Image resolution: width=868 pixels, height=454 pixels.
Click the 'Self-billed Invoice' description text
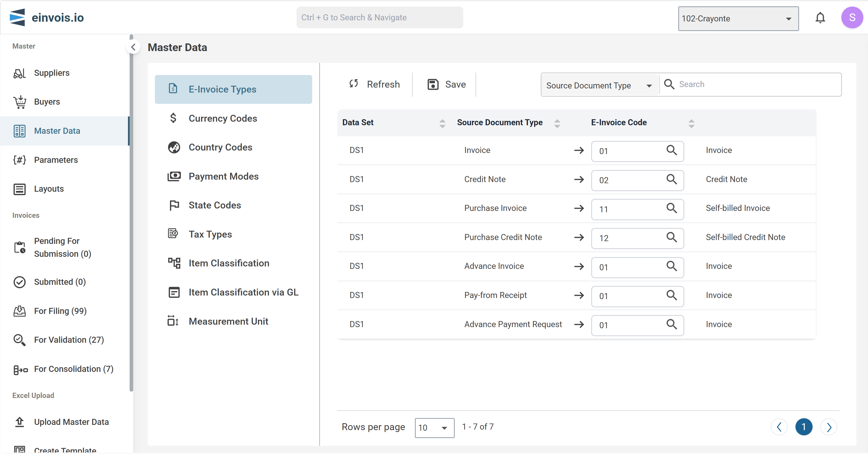tap(738, 208)
